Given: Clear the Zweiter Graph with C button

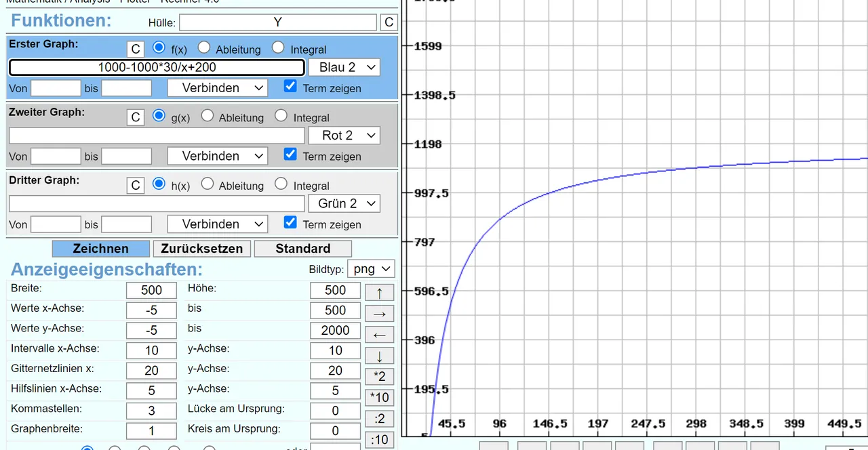Looking at the screenshot, I should [x=136, y=117].
